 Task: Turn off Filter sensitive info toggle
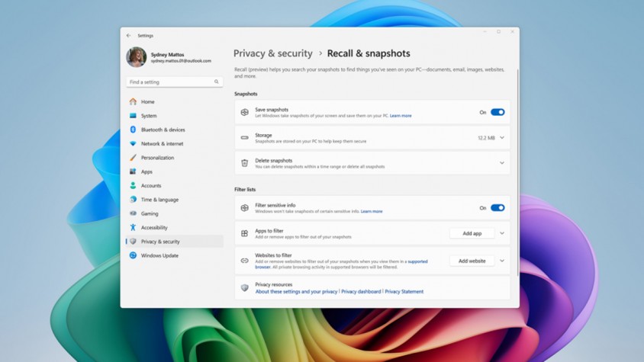497,208
